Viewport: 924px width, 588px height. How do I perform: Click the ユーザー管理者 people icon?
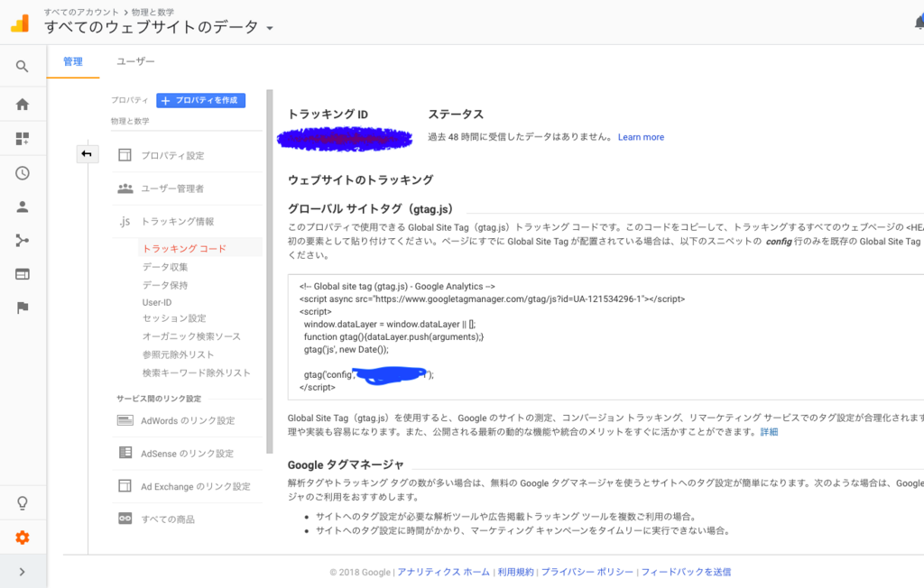click(125, 188)
